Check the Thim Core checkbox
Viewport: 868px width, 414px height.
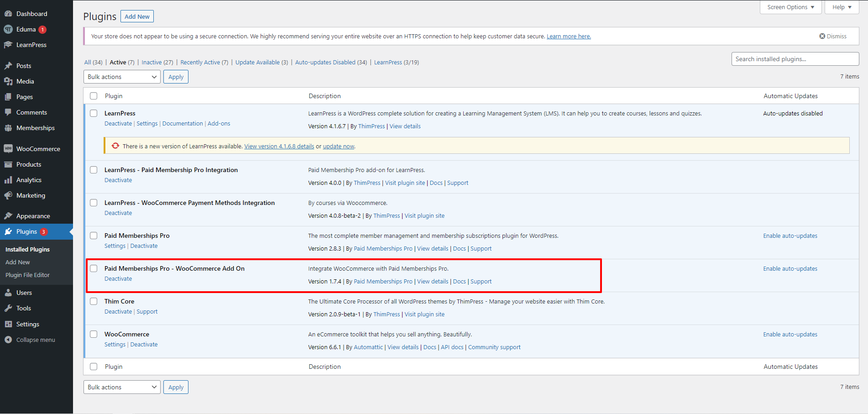pyautogui.click(x=94, y=301)
